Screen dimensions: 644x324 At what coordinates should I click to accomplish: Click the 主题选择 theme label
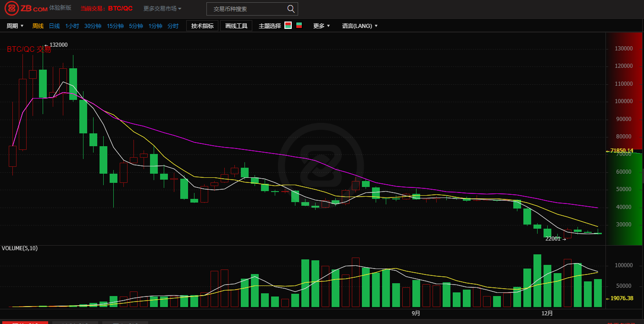270,26
